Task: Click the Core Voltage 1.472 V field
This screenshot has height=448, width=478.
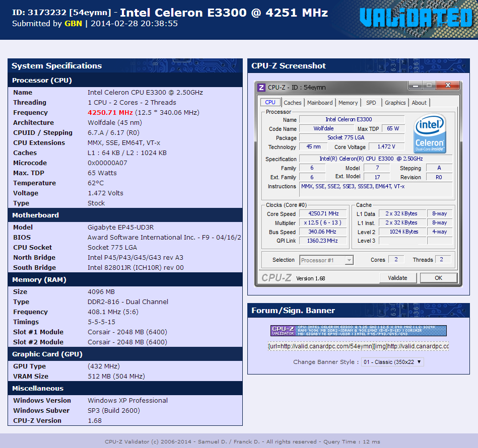Action: pyautogui.click(x=386, y=146)
